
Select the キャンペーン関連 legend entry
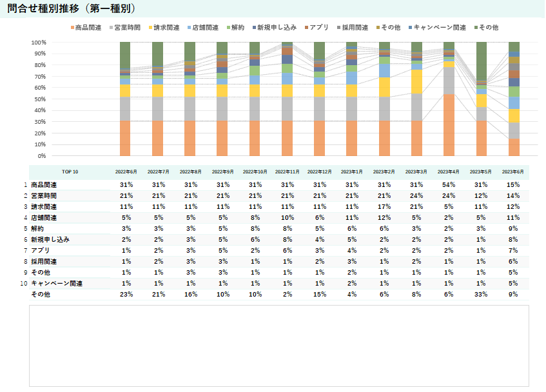click(x=439, y=28)
